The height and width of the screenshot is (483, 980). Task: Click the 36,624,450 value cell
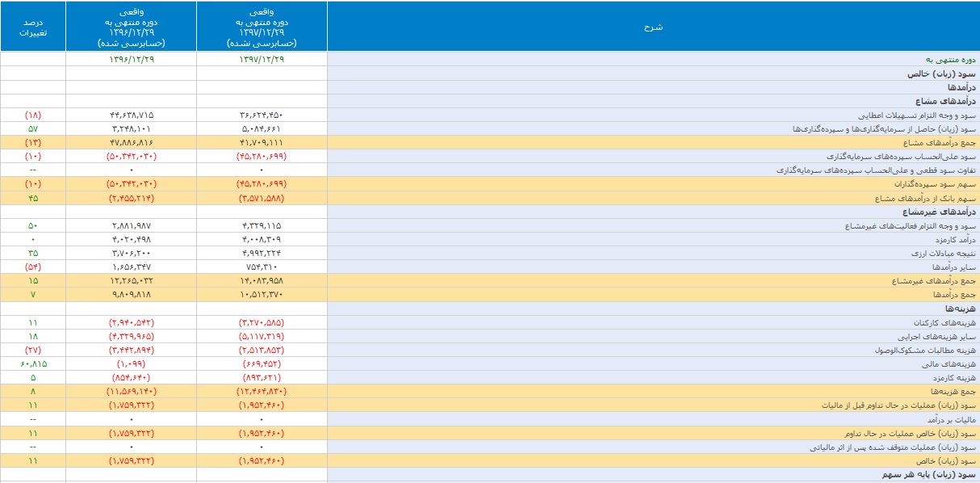(262, 115)
